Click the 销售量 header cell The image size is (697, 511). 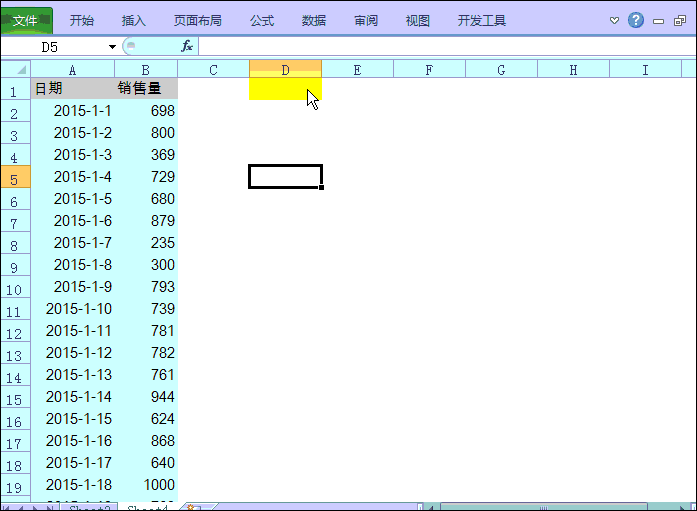pyautogui.click(x=146, y=88)
